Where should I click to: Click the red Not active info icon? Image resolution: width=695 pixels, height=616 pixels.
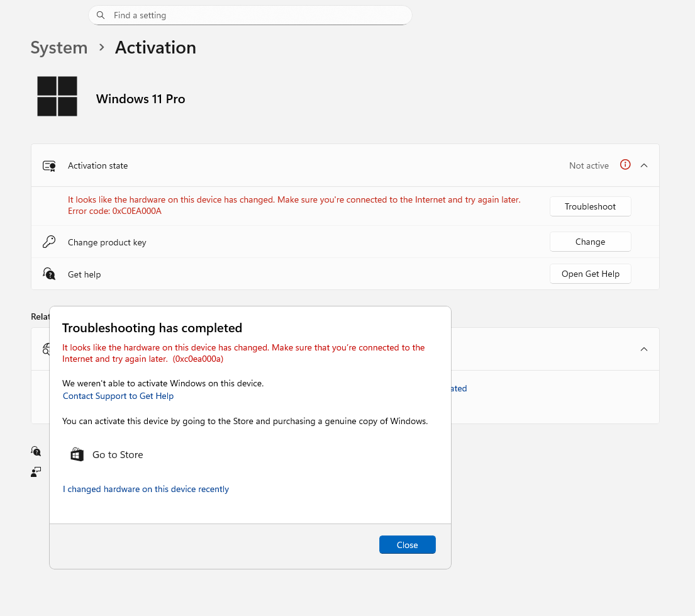pyautogui.click(x=625, y=165)
